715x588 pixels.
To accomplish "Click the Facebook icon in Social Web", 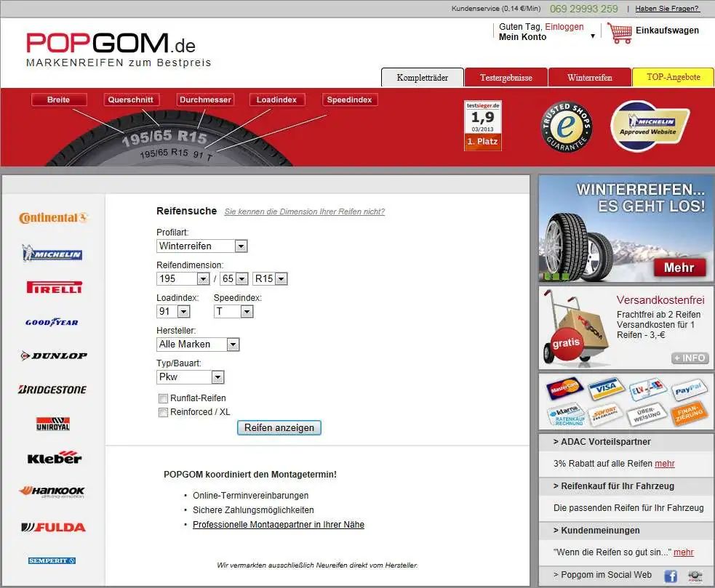I will point(671,576).
